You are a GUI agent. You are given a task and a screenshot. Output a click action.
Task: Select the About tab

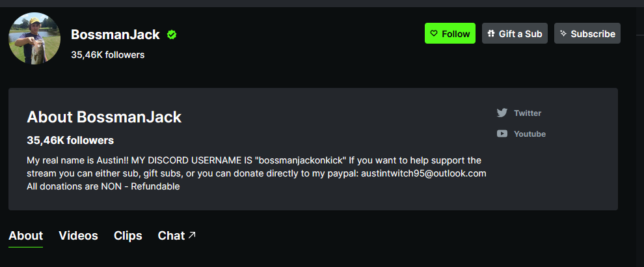click(25, 236)
